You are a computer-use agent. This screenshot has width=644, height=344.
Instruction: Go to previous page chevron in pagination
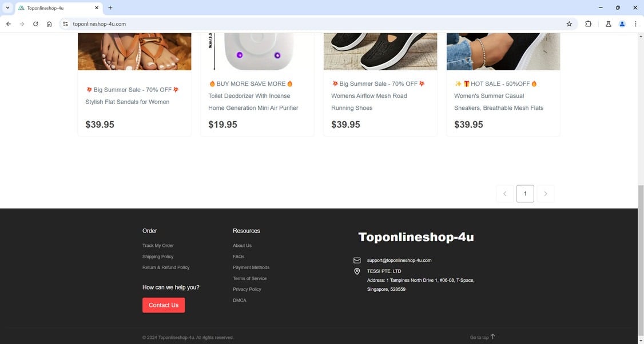505,194
